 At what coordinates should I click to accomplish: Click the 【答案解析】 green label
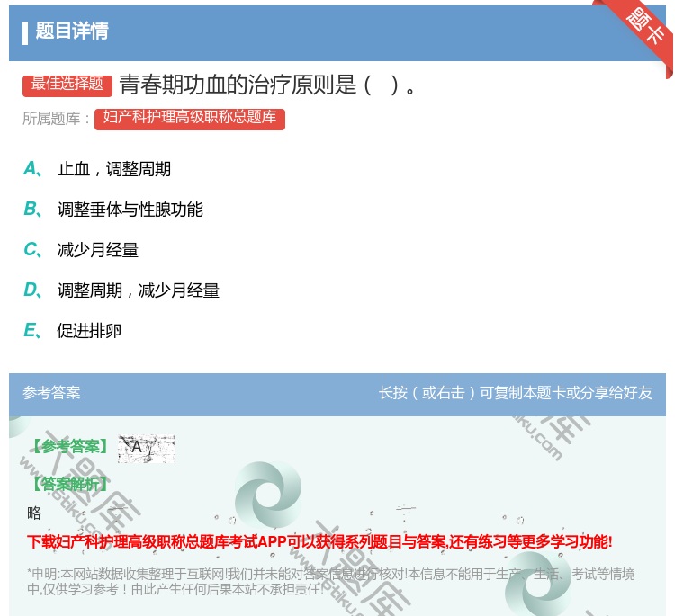pos(69,484)
